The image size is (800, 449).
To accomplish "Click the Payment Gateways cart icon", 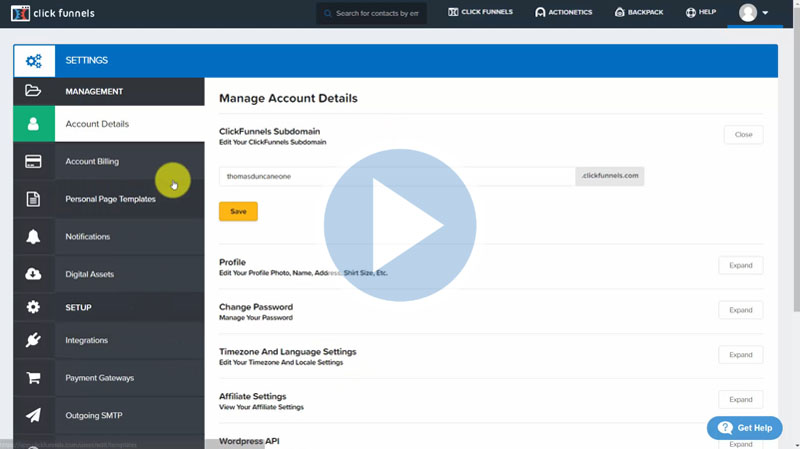I will click(x=33, y=378).
